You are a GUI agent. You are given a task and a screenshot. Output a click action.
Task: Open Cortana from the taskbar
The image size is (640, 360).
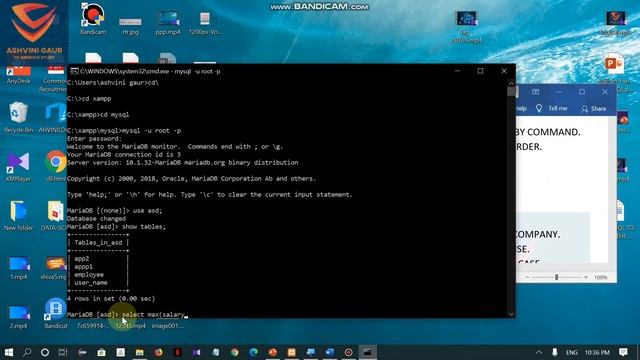45,352
